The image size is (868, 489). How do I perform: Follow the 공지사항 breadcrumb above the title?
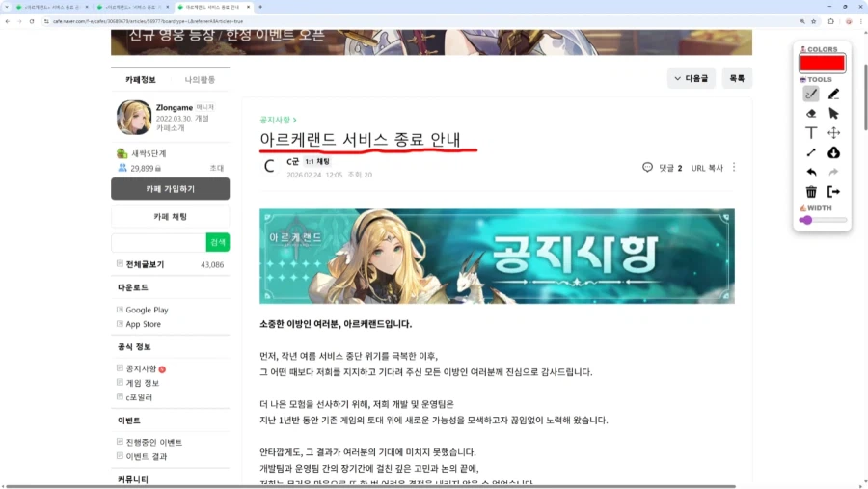[x=278, y=120]
